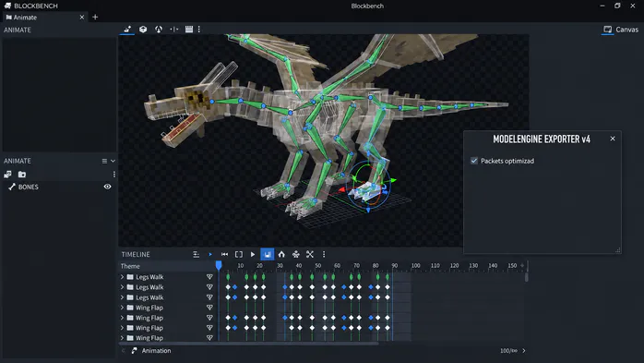Image resolution: width=644 pixels, height=363 pixels.
Task: Toggle BONES visibility with the eye icon
Action: coord(108,187)
